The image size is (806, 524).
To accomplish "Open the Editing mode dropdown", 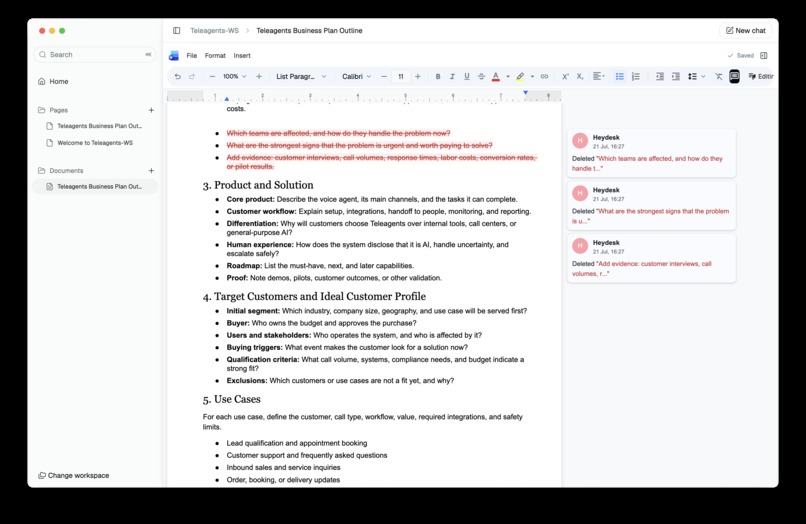I will (761, 76).
